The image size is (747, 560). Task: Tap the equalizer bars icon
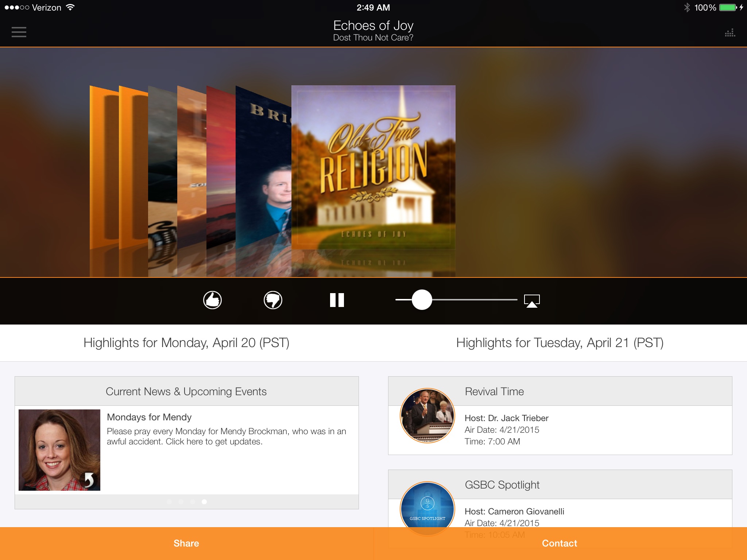pyautogui.click(x=730, y=33)
